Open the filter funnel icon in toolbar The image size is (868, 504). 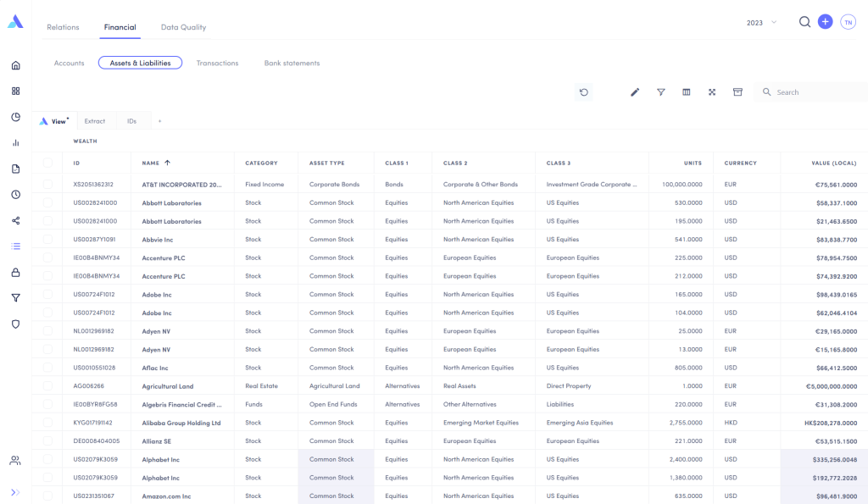point(660,92)
